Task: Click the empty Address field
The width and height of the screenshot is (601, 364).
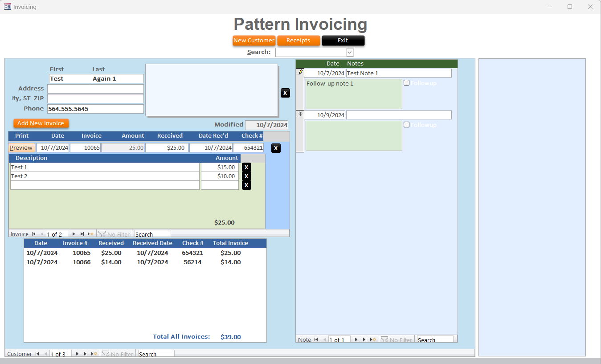Action: [x=95, y=89]
